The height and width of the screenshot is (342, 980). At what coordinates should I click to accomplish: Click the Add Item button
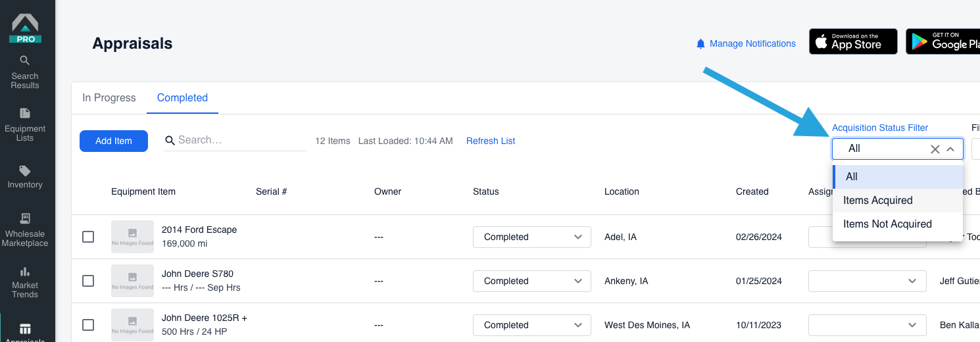[114, 141]
